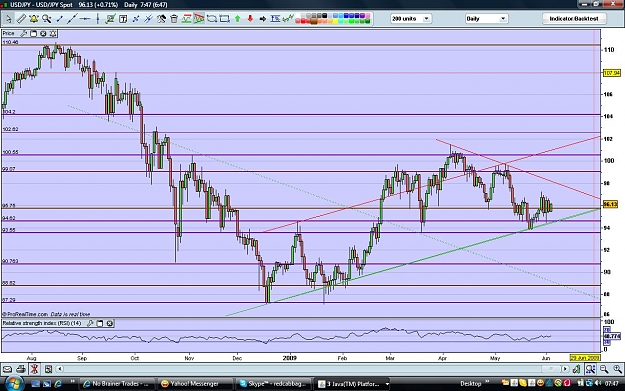Select the text annotation tool
Viewport: 625px width, 391px height.
123,19
